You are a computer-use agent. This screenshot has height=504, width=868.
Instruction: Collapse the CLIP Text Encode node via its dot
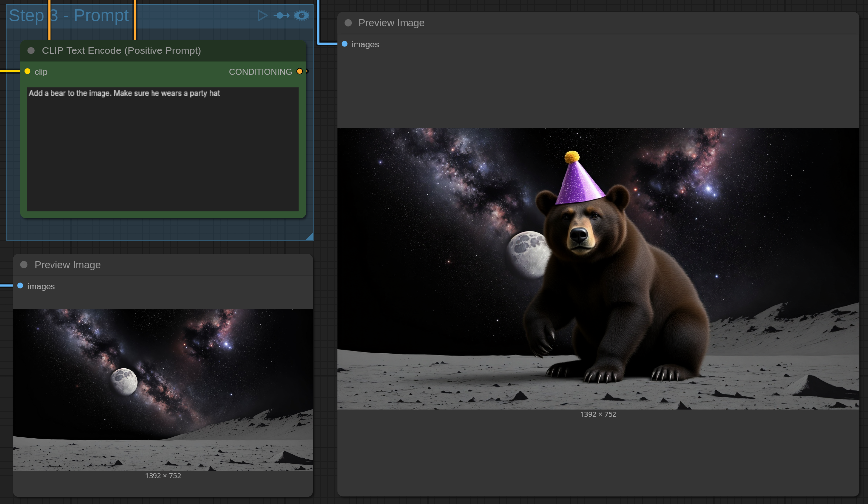click(x=31, y=50)
